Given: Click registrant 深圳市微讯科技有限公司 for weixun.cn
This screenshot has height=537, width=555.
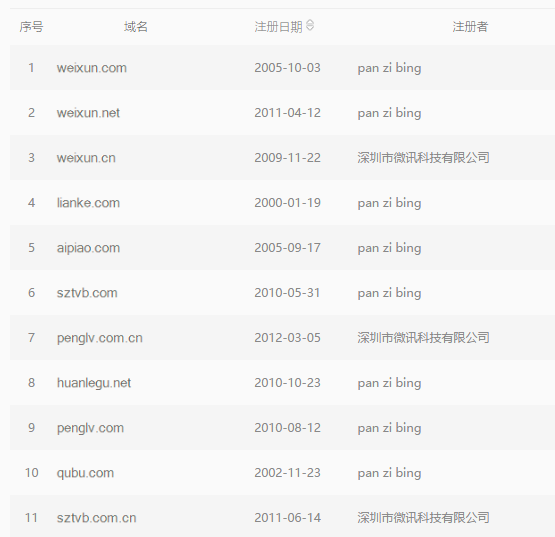Looking at the screenshot, I should tap(423, 158).
